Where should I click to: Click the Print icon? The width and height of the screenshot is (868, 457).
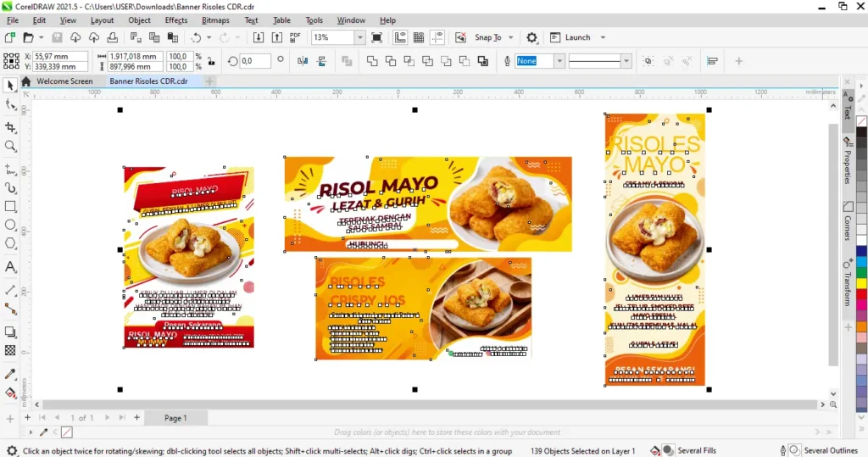113,37
